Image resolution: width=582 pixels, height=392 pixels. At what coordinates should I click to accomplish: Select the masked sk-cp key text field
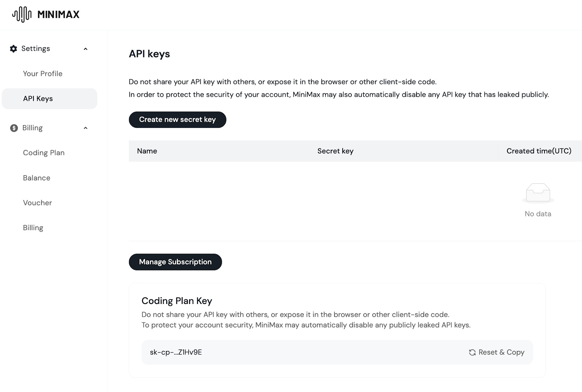[x=176, y=352]
